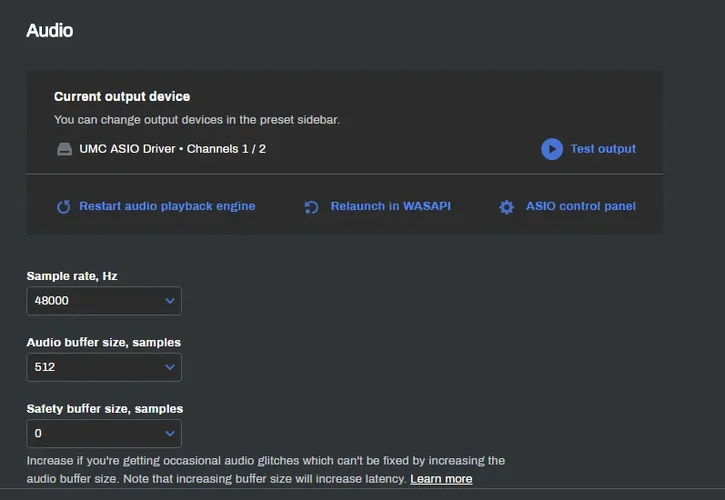Open the ASIO control panel link
The image size is (725, 500).
[580, 206]
